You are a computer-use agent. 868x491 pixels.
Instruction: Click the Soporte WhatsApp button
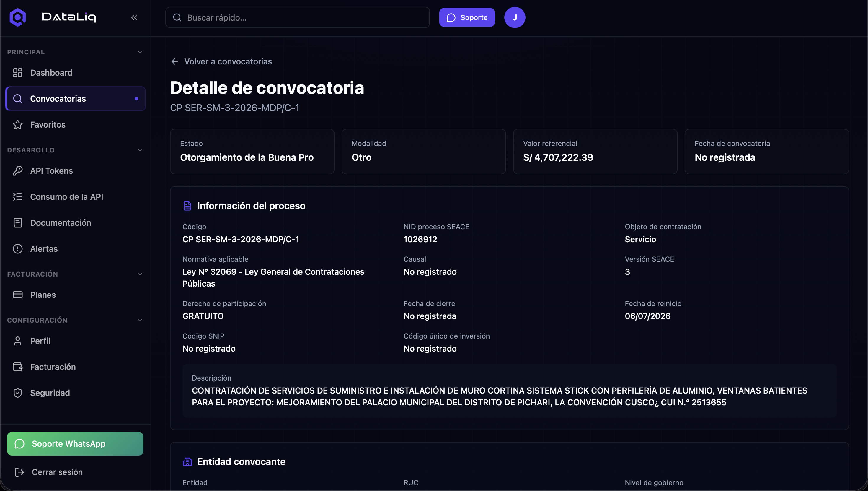[75, 444]
